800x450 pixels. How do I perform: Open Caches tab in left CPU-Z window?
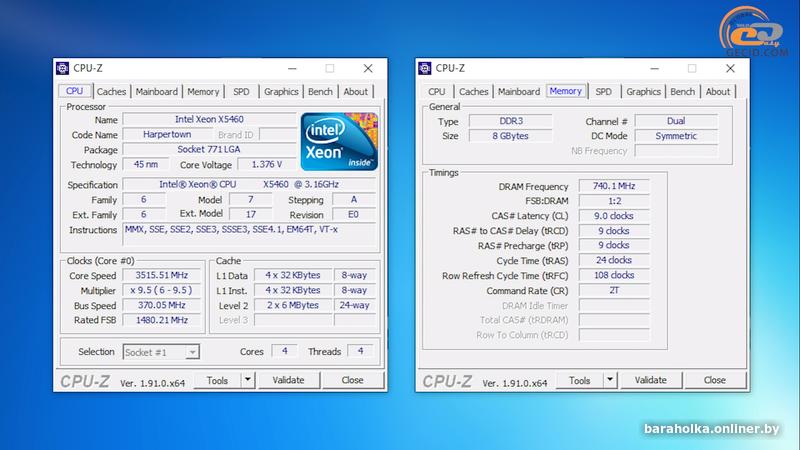(111, 91)
